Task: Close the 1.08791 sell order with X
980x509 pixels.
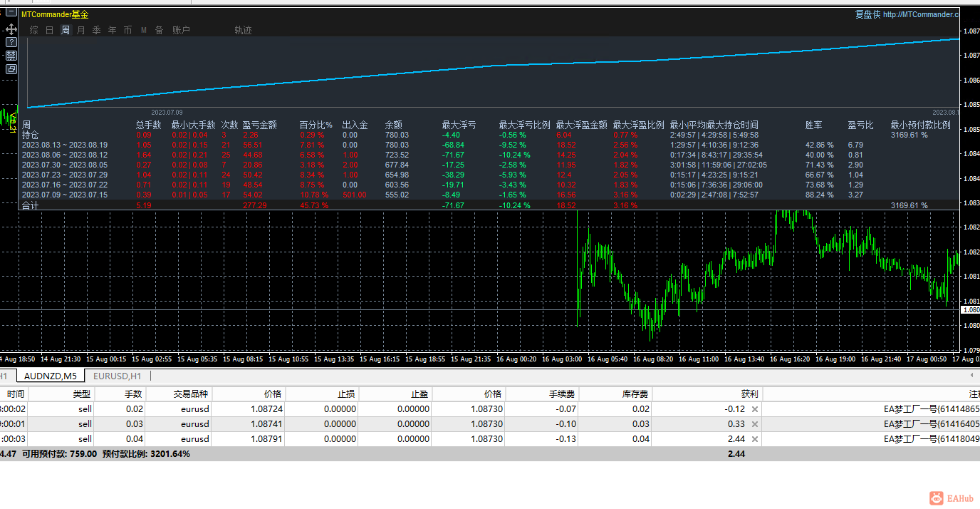Action: pos(755,439)
